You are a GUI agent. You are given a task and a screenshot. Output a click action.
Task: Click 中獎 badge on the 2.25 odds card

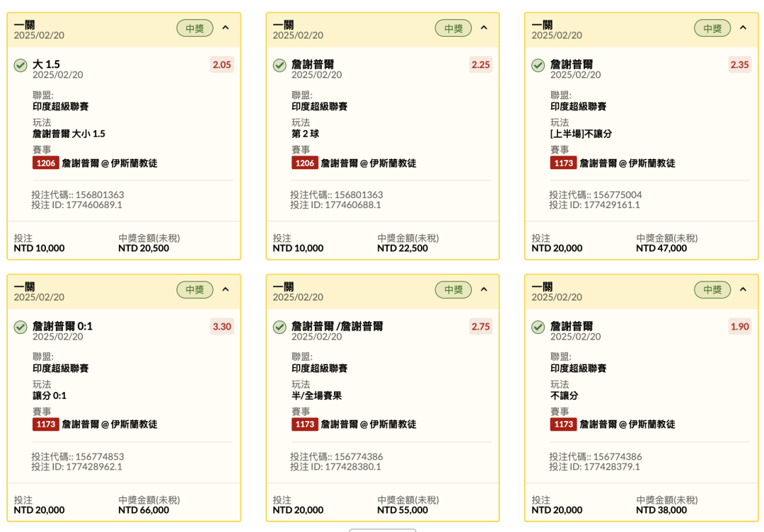coord(453,28)
